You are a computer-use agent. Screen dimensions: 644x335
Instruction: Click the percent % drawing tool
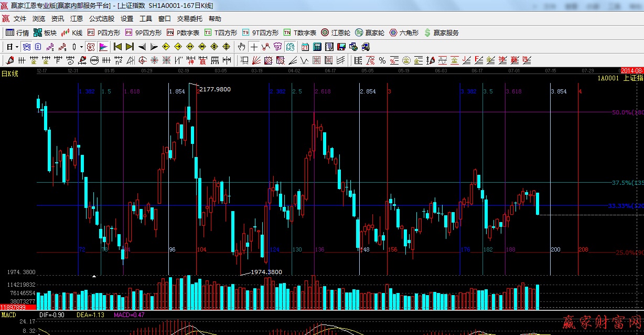(382, 60)
